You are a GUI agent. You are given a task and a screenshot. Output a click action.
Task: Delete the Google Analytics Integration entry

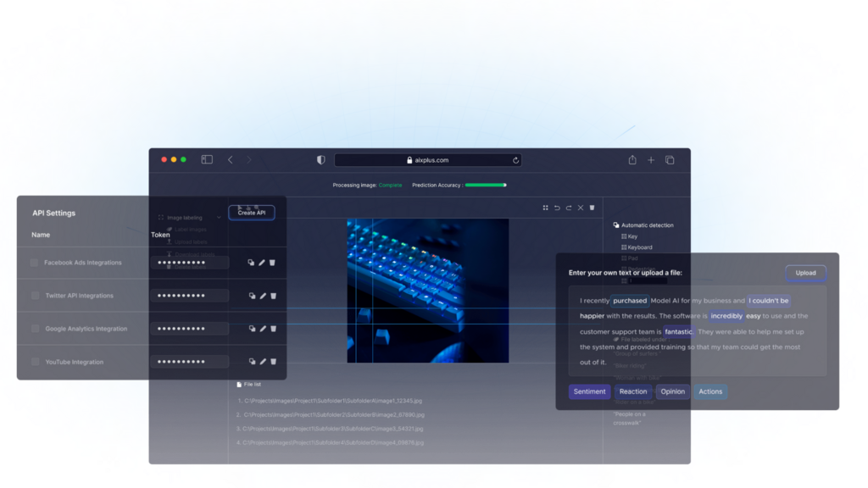point(274,329)
